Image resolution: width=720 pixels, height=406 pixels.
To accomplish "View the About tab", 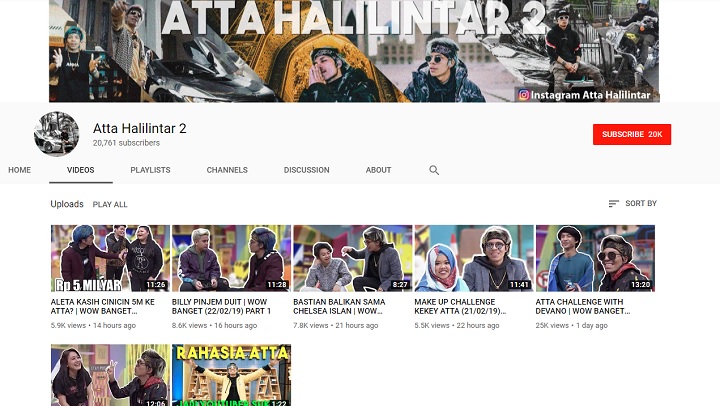I will coord(378,170).
